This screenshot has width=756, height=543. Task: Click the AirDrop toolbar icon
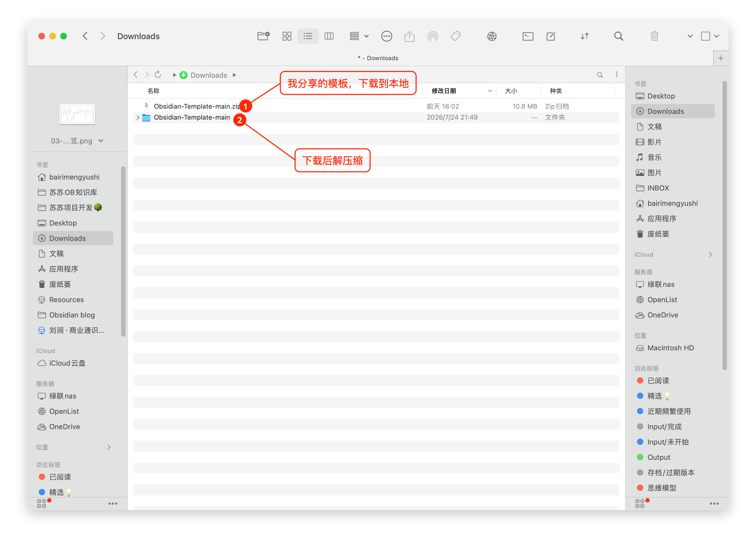click(433, 36)
